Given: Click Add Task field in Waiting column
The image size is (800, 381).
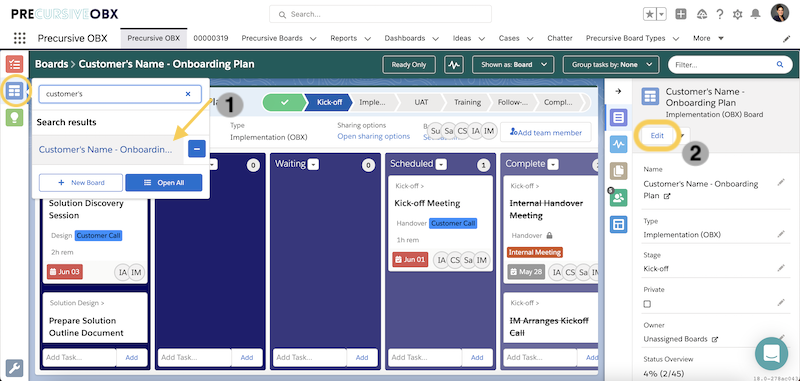Looking at the screenshot, I should point(310,358).
